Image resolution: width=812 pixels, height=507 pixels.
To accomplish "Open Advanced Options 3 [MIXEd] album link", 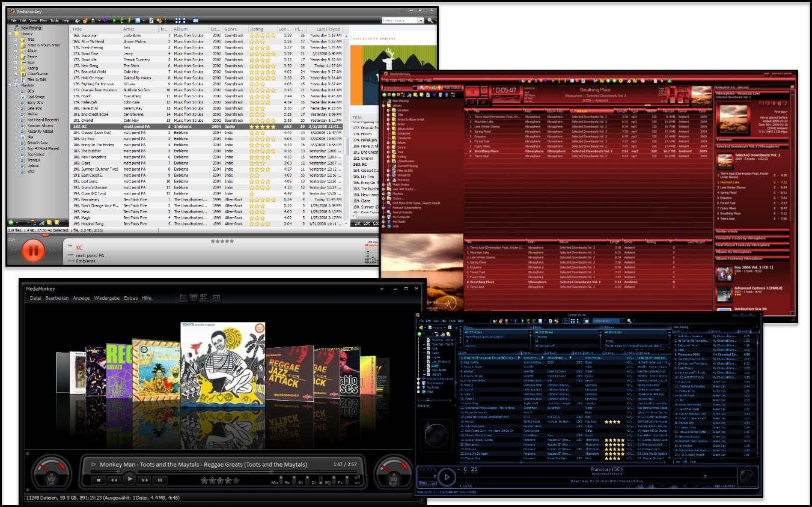I will pos(759,288).
